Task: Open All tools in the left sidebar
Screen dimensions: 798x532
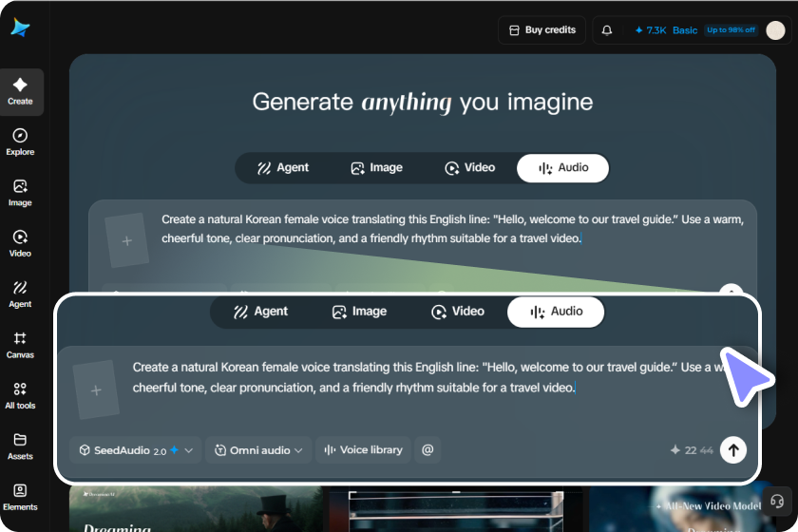Action: tap(20, 396)
